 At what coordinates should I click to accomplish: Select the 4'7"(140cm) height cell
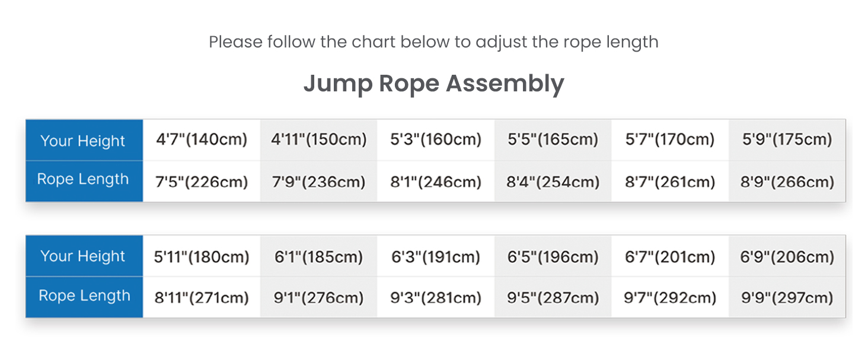[x=202, y=140]
